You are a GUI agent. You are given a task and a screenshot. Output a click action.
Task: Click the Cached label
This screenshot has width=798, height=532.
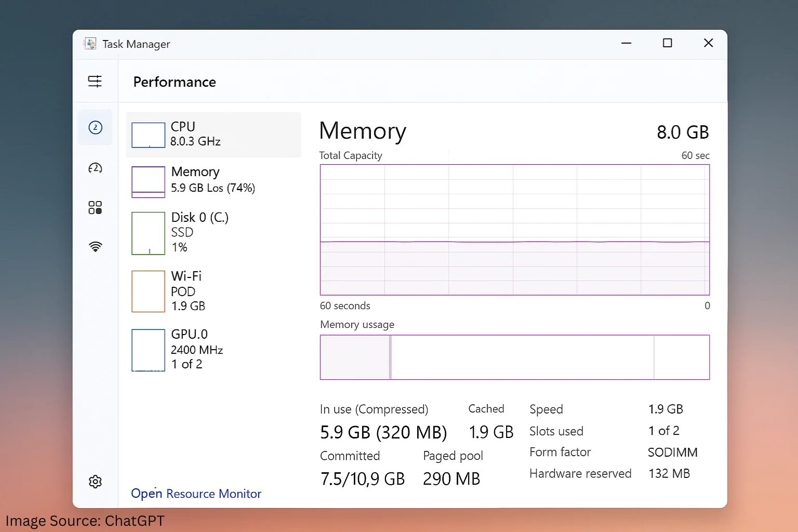(486, 409)
